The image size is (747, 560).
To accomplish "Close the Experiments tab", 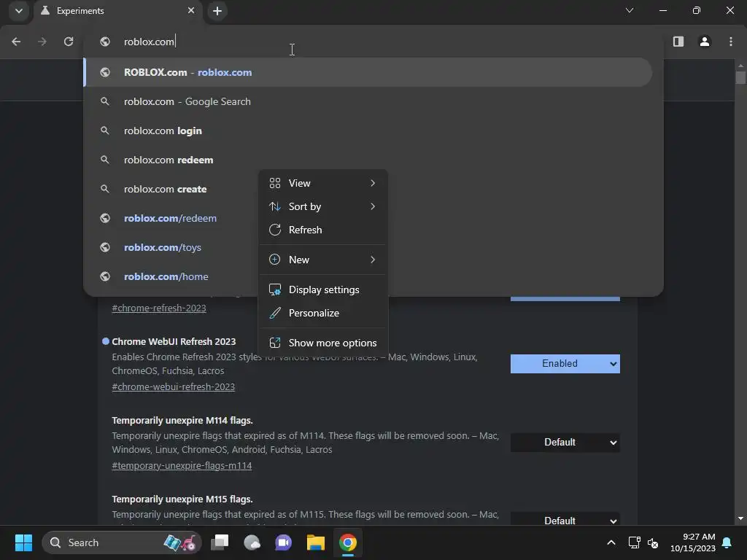I will 191,10.
